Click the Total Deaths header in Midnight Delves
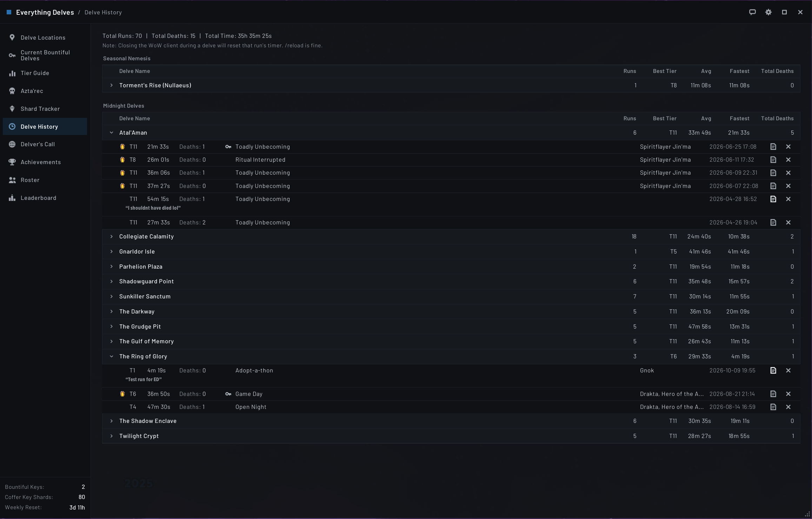The height and width of the screenshot is (519, 812). tap(777, 119)
